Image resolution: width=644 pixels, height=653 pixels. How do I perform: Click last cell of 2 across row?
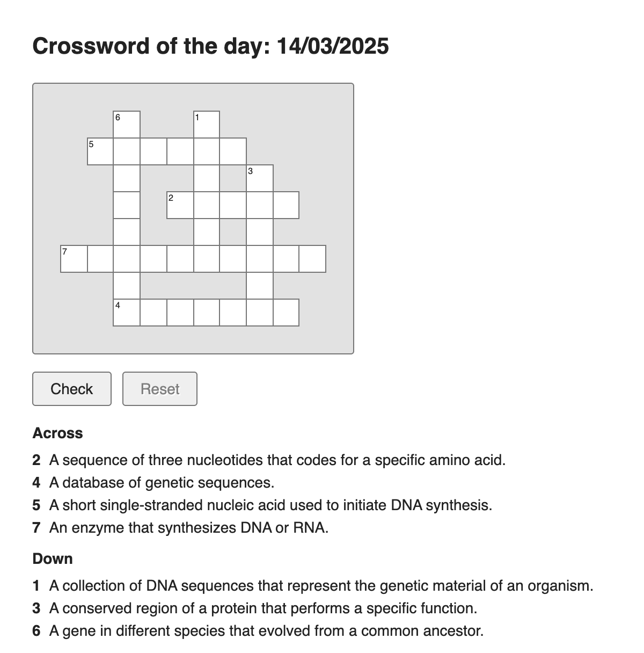286,205
